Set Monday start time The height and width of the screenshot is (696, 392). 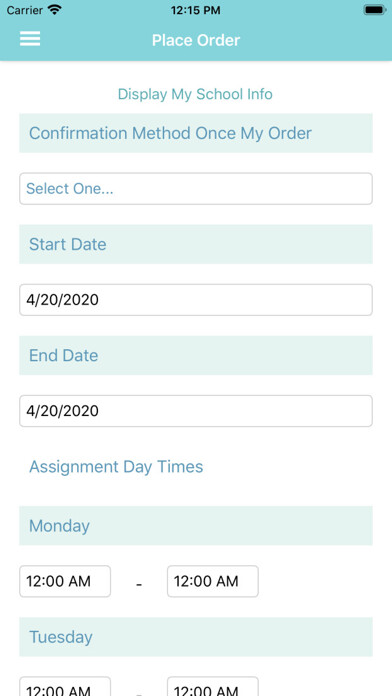[x=65, y=581]
